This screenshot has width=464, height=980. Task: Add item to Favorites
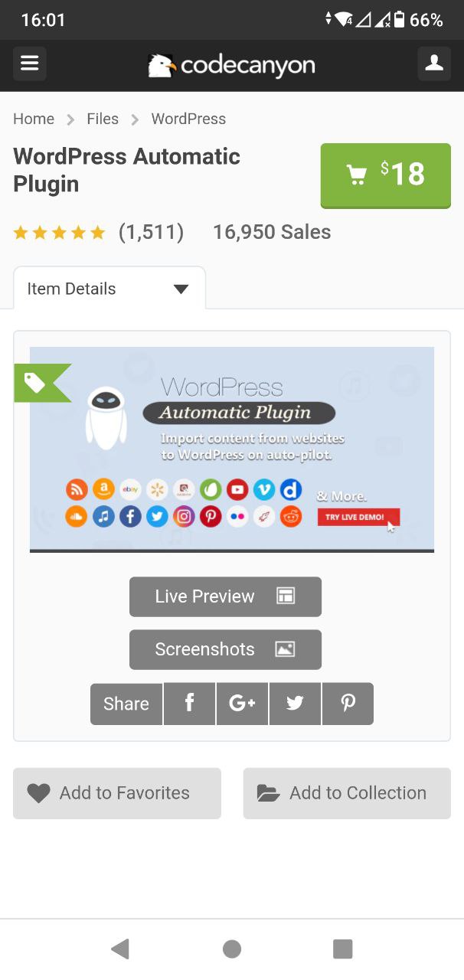(x=117, y=793)
